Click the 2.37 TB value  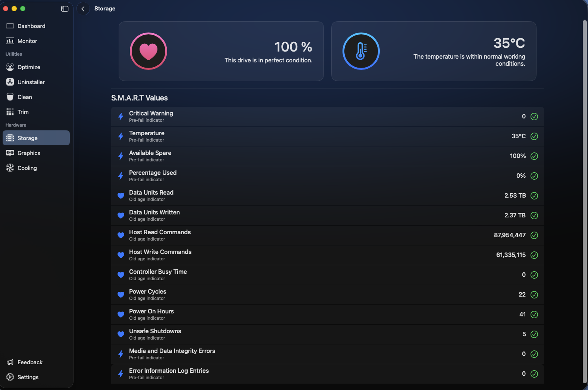coord(515,215)
